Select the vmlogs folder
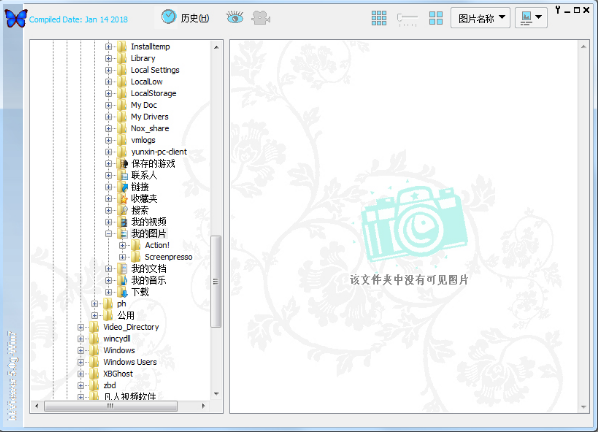Image resolution: width=599 pixels, height=434 pixels. tap(143, 140)
